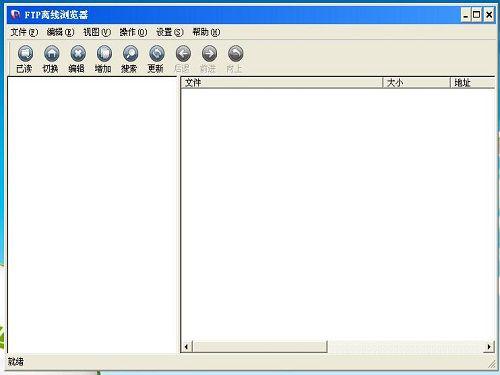
Task: Click the 编辑 (edit) toolbar icon
Action: point(78,54)
